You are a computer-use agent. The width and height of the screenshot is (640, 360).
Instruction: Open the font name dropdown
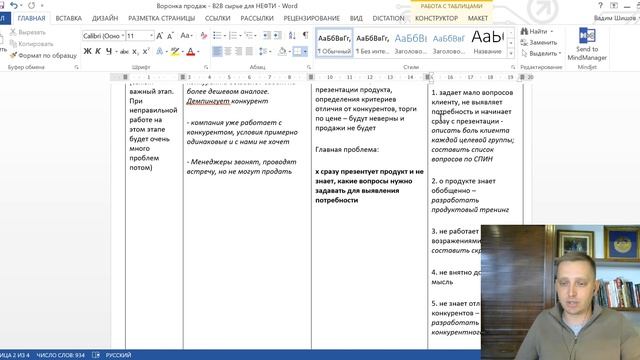[122, 36]
